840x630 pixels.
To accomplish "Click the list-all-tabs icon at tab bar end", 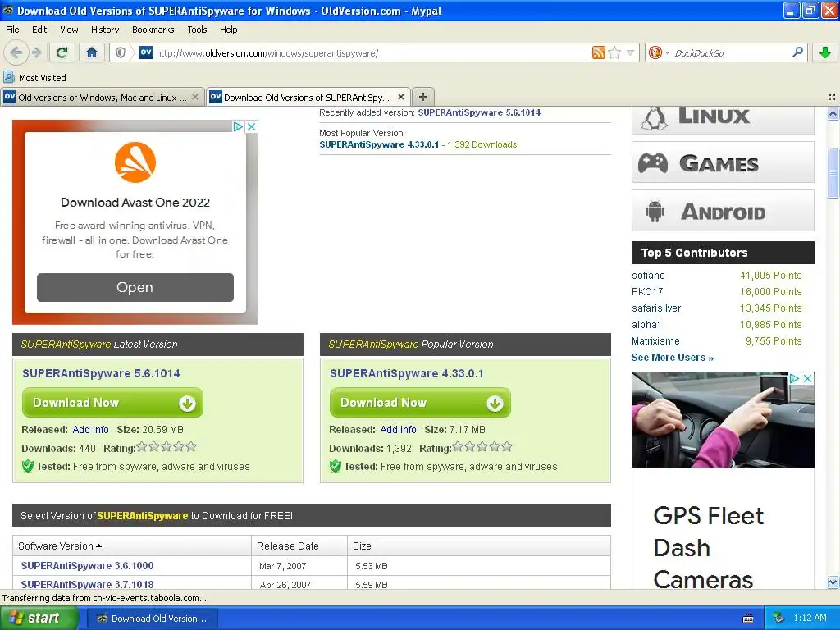I will [832, 97].
